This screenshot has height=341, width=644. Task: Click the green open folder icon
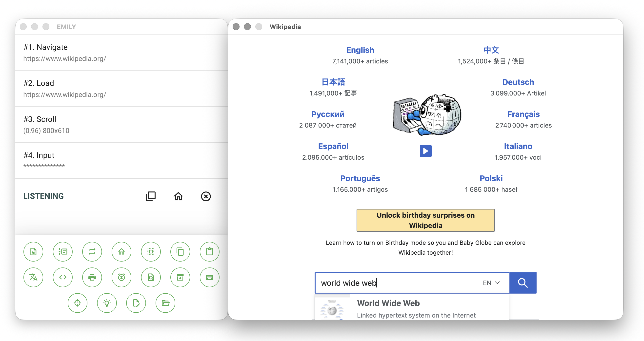tap(165, 303)
